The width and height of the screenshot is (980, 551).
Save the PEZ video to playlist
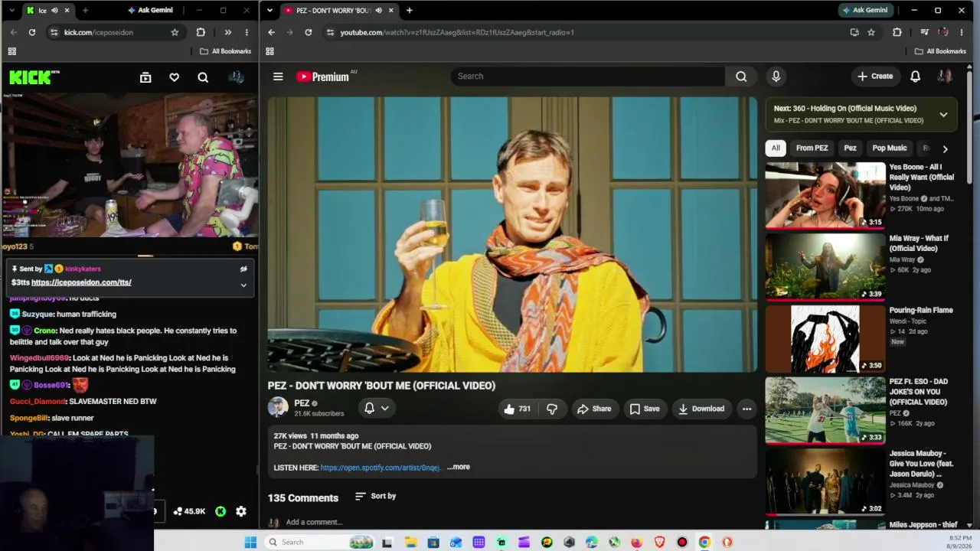coord(644,409)
